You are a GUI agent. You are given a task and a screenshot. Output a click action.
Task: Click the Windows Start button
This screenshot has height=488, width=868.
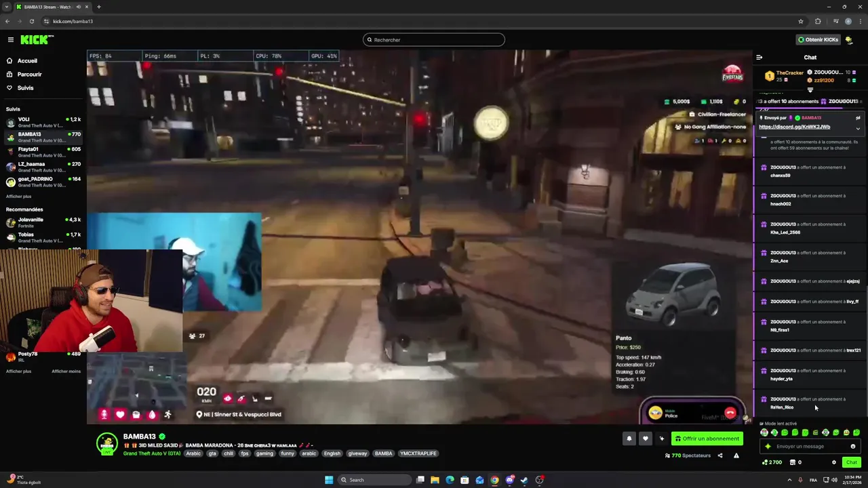(329, 480)
